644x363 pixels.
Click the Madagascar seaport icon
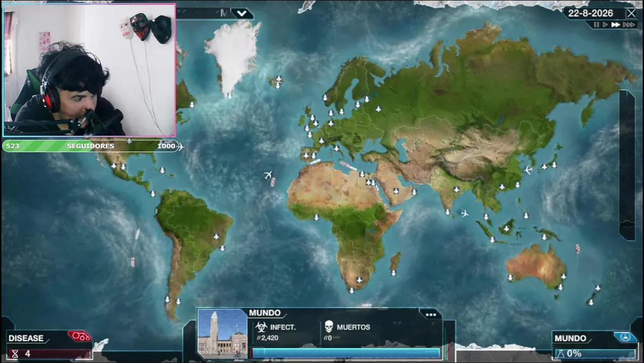393,273
